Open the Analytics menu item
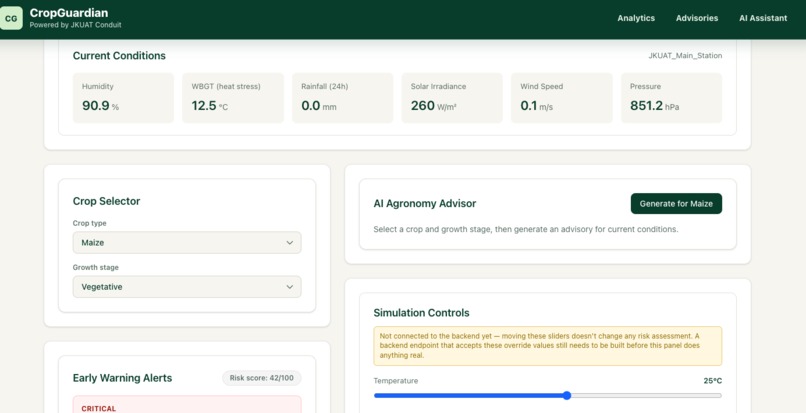The width and height of the screenshot is (806, 413). [x=636, y=18]
